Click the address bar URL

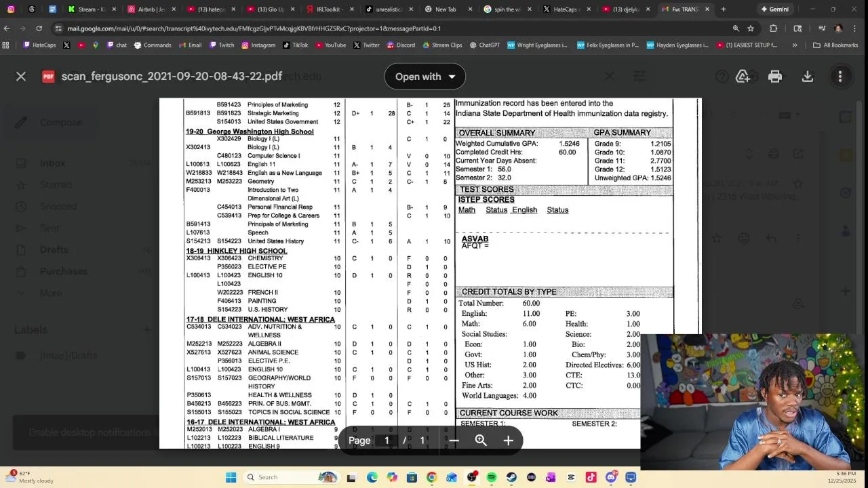(x=254, y=28)
